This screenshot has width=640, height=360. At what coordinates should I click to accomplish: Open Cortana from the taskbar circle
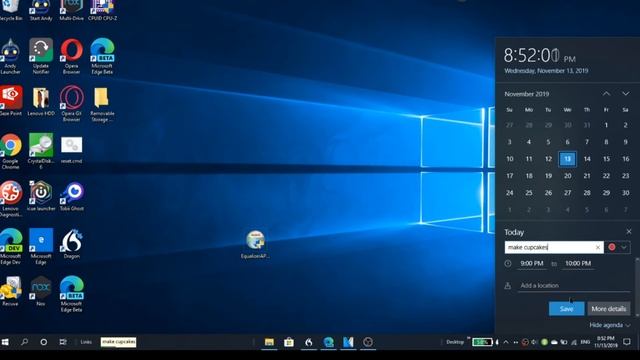(44, 342)
